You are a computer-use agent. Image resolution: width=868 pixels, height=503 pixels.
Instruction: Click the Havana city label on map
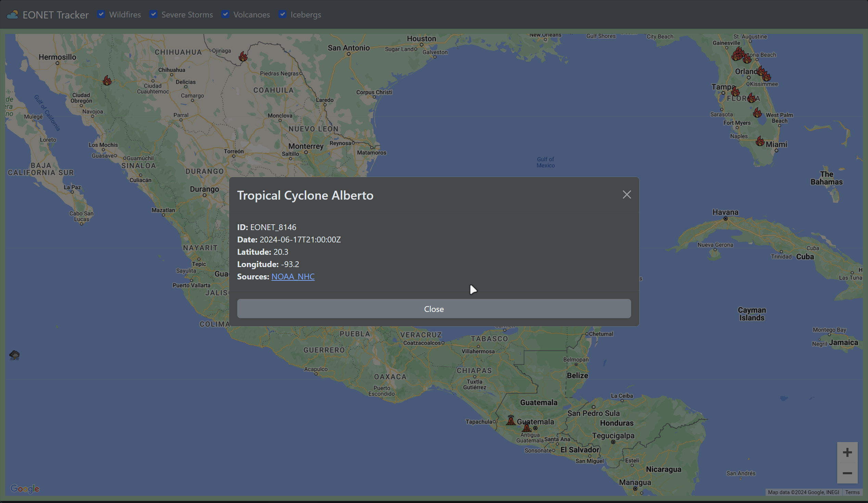click(x=725, y=212)
